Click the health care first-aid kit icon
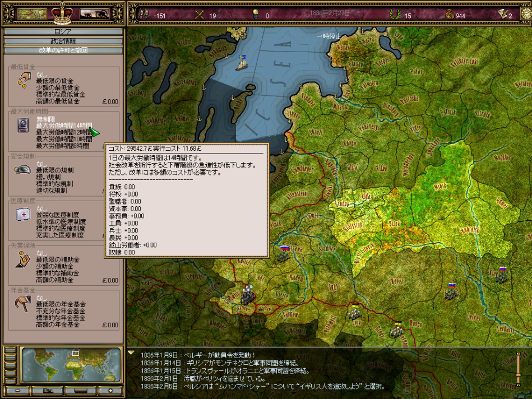 (23, 215)
